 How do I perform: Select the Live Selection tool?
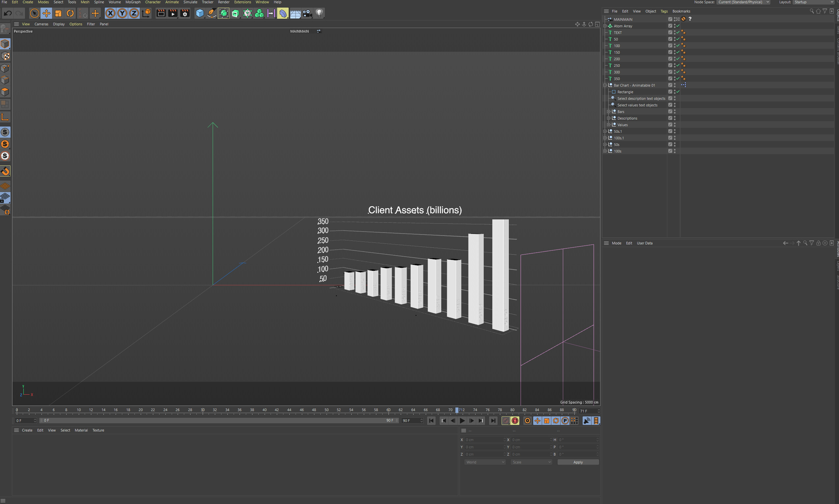tap(34, 13)
